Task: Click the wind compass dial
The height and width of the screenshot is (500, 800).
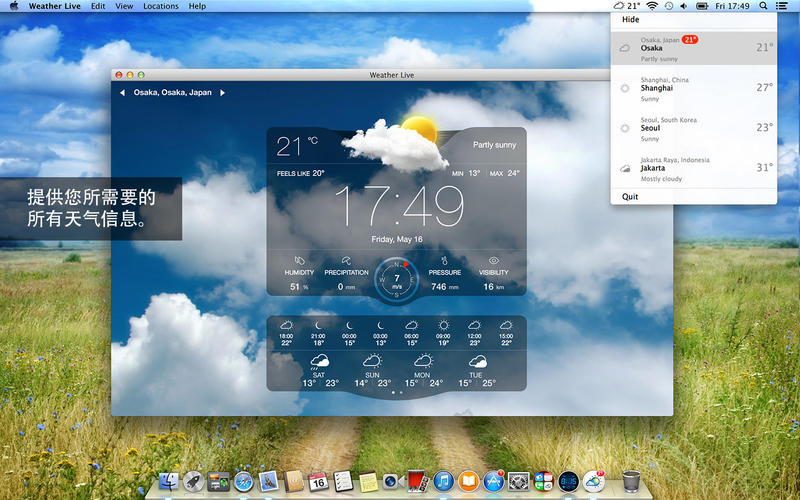Action: 397,281
